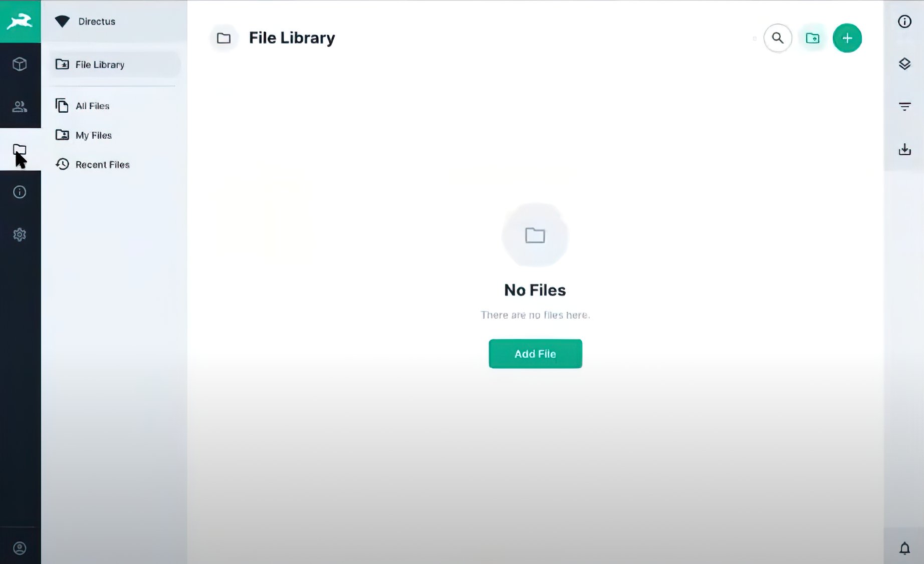Open the Content module cube icon
Image resolution: width=924 pixels, height=564 pixels.
pos(20,64)
